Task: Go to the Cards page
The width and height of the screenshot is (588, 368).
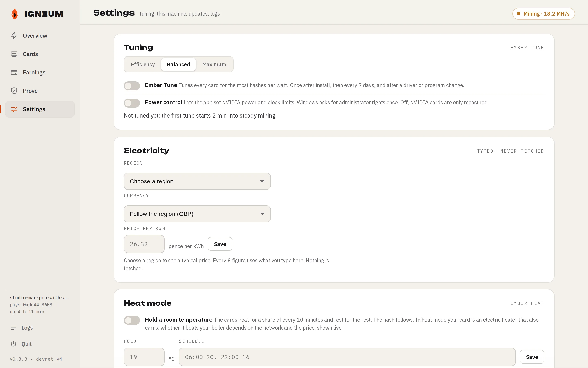Action: (x=40, y=54)
